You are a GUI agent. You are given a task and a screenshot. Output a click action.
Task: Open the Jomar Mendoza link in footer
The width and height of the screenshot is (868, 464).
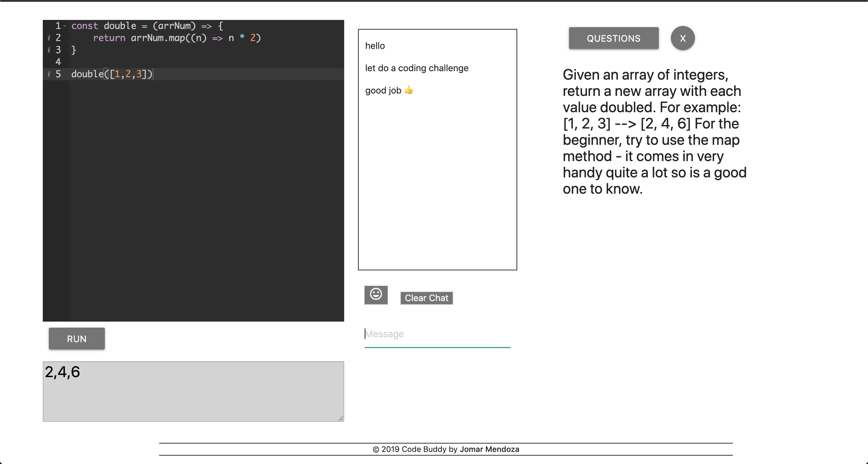click(489, 449)
